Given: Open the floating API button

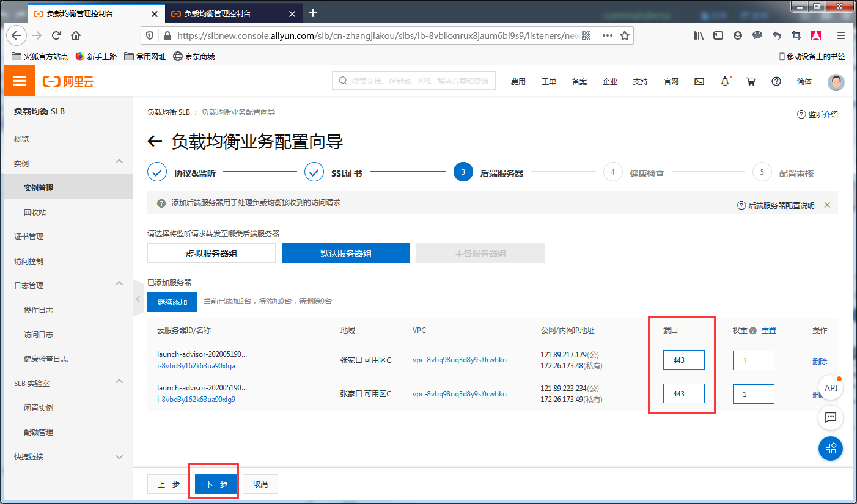Looking at the screenshot, I should (831, 388).
